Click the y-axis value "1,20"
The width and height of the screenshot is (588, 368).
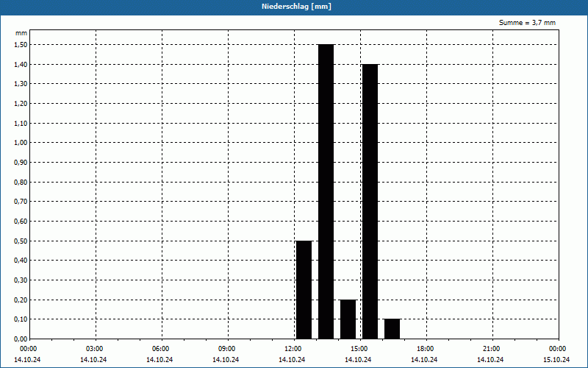coord(21,103)
